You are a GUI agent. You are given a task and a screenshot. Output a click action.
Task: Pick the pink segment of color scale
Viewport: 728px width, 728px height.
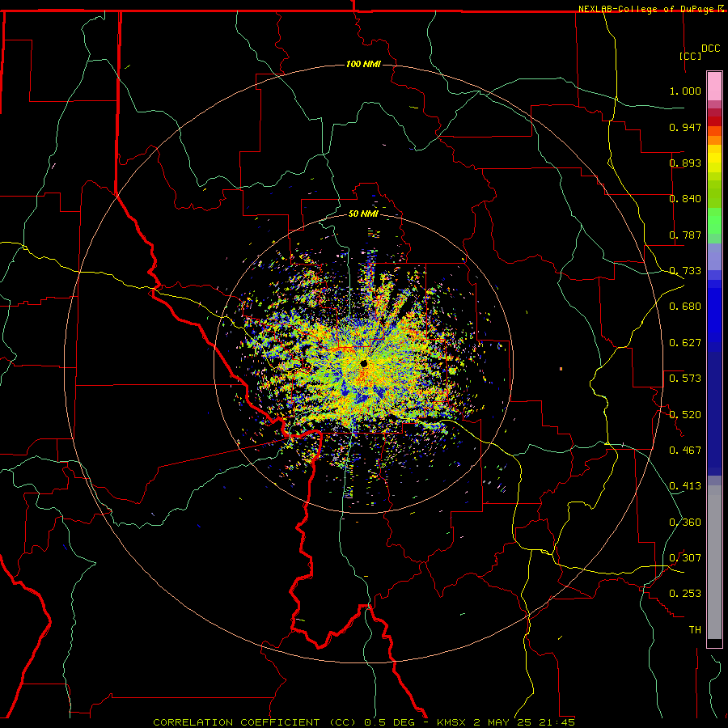[714, 87]
